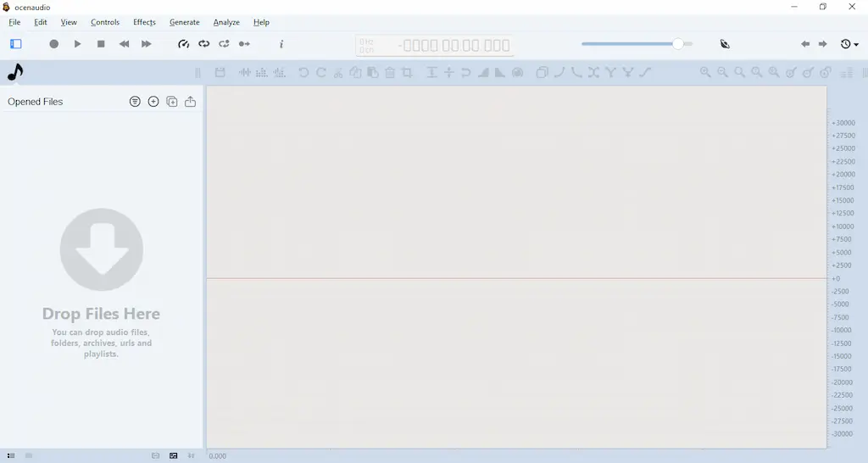Click the Drop Files Here arrow area
Image resolution: width=868 pixels, height=463 pixels.
tap(102, 249)
